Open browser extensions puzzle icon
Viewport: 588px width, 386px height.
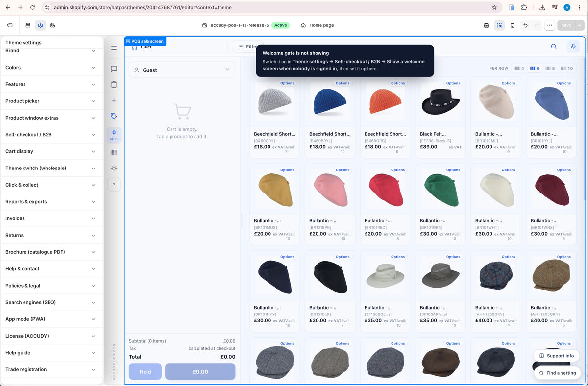point(524,7)
